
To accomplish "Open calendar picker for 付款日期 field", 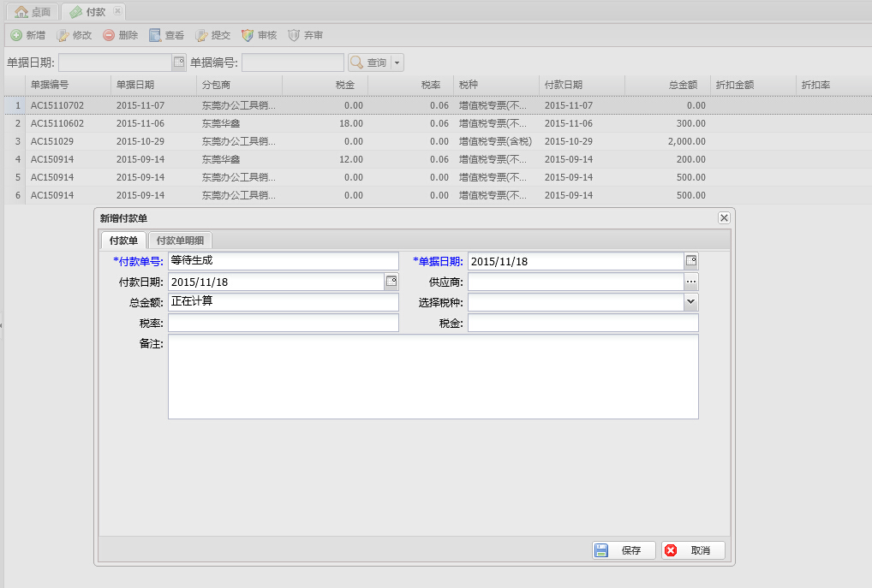I will [x=391, y=282].
